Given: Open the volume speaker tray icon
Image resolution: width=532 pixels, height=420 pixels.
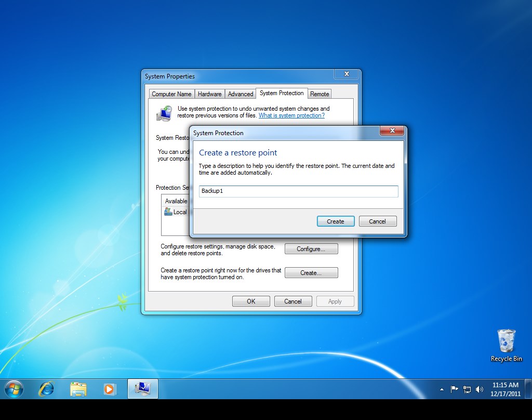Looking at the screenshot, I should [x=480, y=389].
